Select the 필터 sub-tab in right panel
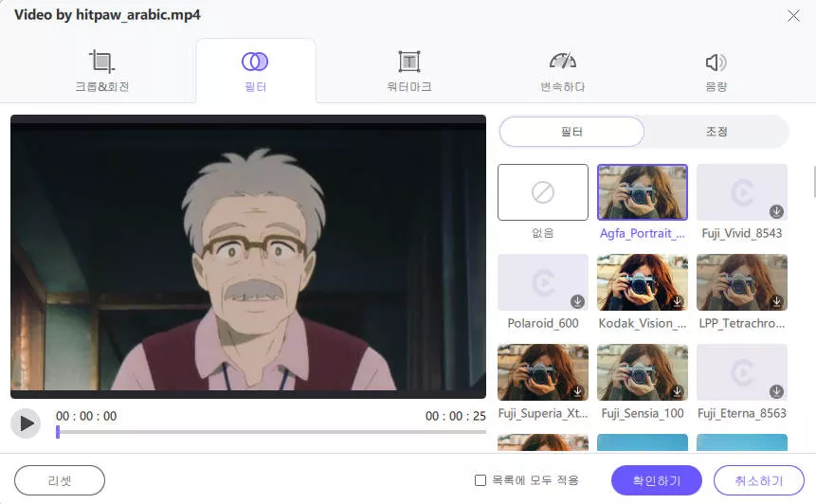This screenshot has width=816, height=504. [571, 132]
